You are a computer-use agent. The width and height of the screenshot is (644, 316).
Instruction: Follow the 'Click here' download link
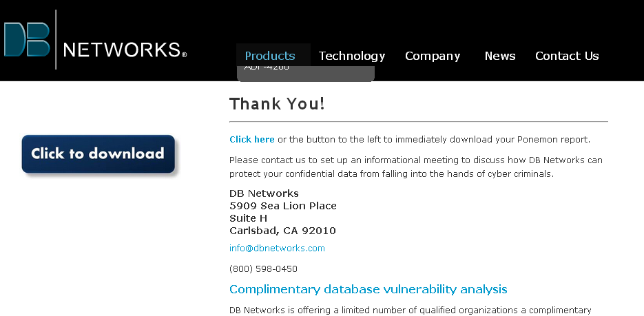coord(252,140)
